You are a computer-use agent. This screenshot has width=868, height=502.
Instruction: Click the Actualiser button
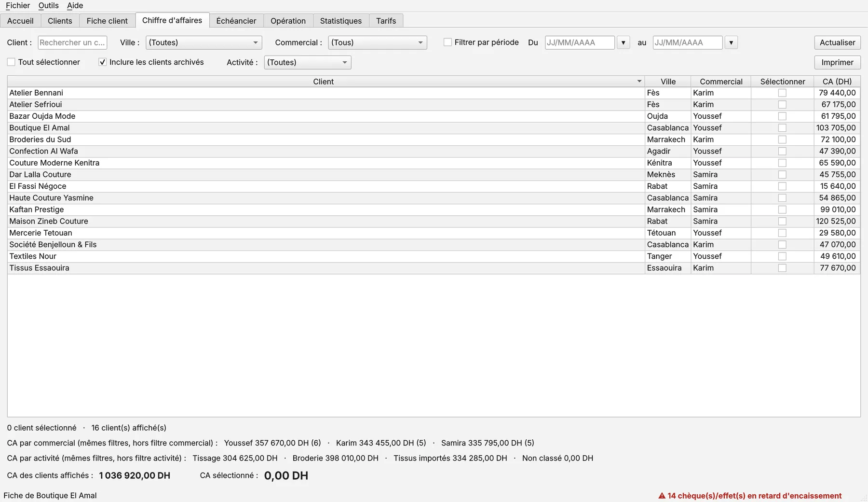837,42
